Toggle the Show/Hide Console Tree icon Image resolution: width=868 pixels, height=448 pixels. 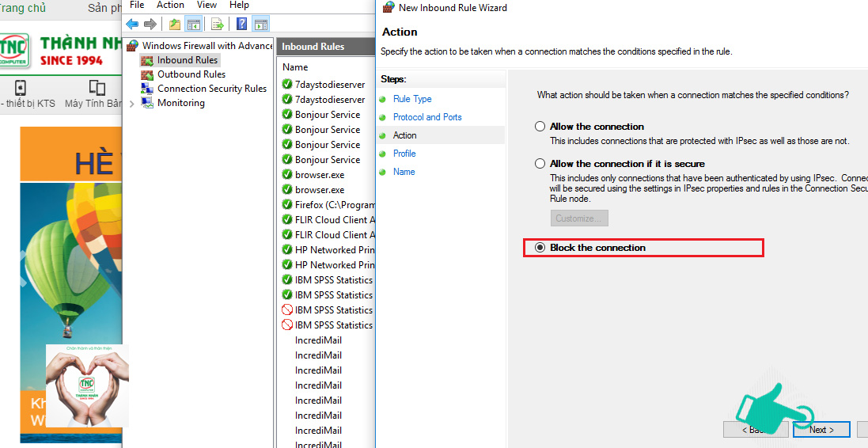click(x=193, y=24)
